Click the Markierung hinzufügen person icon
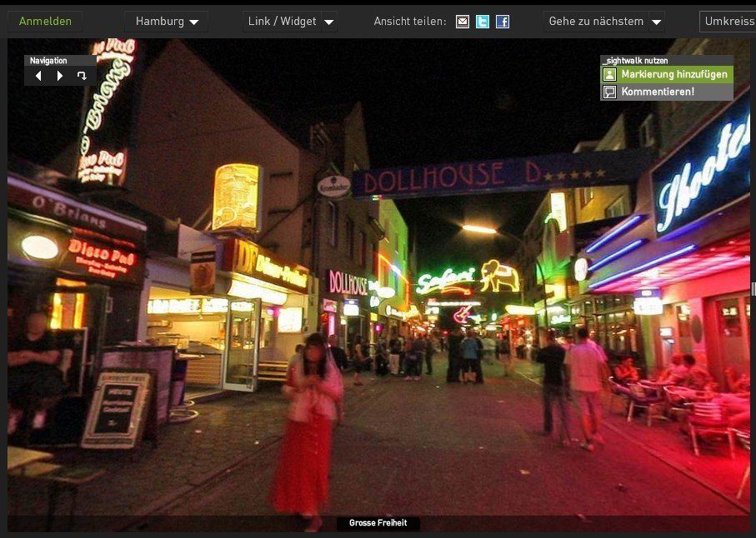The width and height of the screenshot is (756, 538). (610, 75)
